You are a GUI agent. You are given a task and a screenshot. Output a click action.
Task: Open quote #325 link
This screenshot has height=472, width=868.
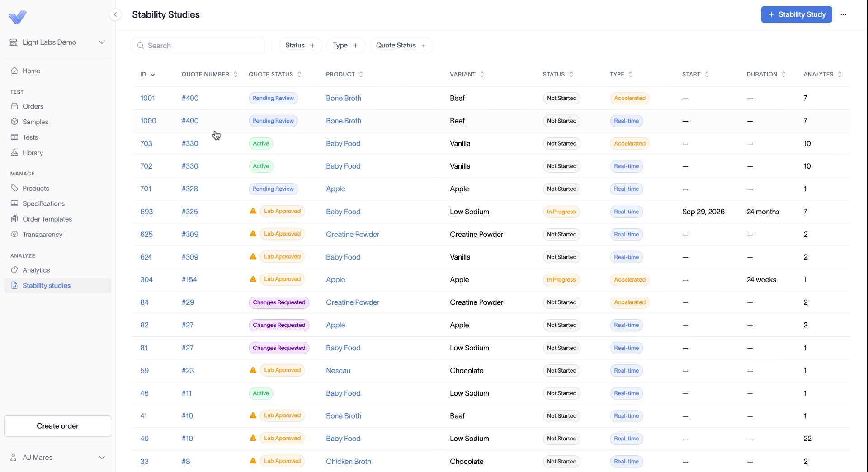189,212
